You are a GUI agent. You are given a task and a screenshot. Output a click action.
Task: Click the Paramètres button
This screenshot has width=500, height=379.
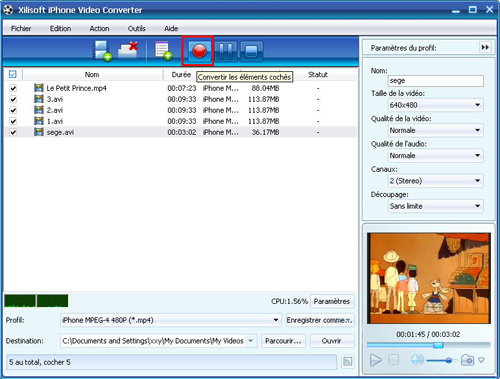click(x=332, y=301)
